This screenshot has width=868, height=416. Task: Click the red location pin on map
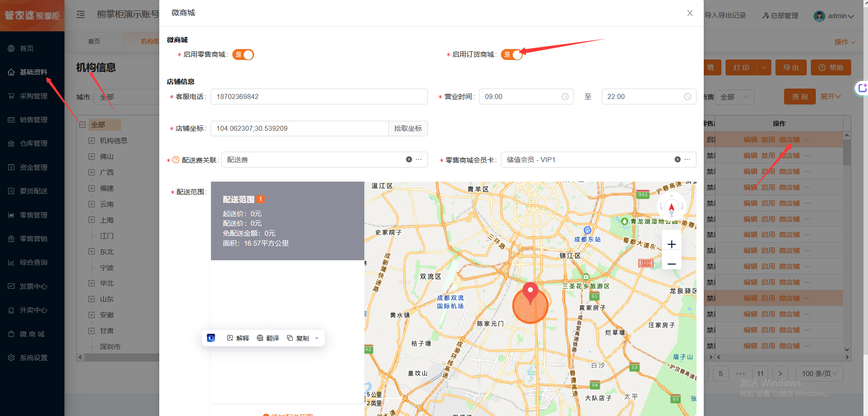[530, 292]
